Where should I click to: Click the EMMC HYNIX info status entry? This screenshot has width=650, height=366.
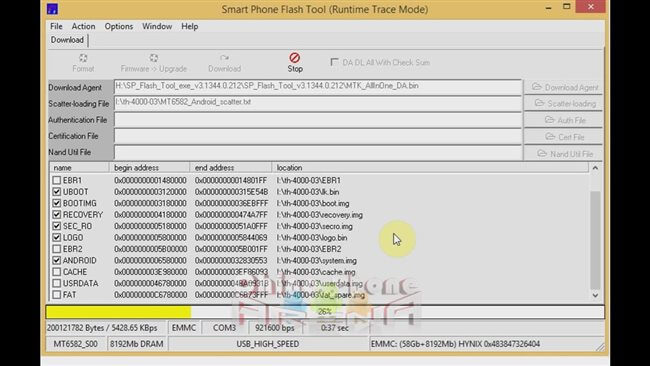(455, 344)
